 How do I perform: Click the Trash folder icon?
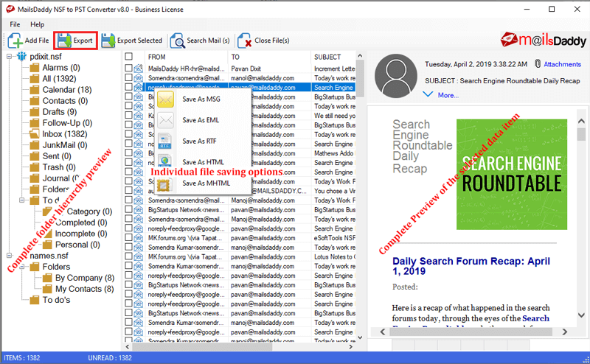(x=35, y=167)
